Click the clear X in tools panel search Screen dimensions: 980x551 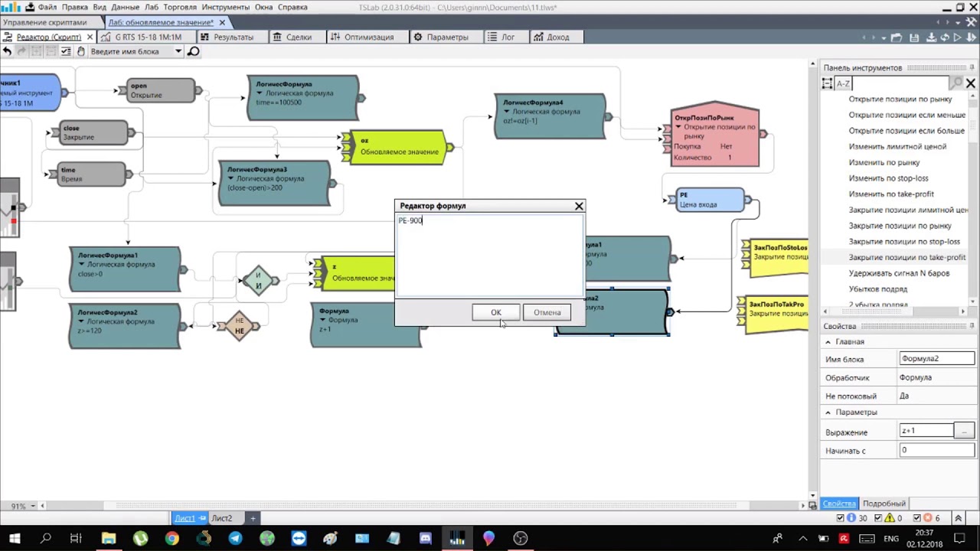pyautogui.click(x=971, y=83)
